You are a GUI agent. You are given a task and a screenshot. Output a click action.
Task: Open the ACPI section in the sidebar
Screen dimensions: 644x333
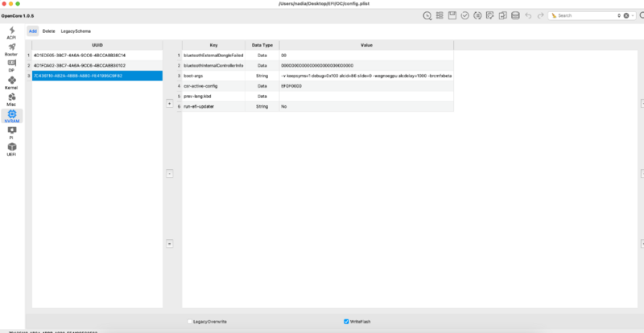point(11,33)
